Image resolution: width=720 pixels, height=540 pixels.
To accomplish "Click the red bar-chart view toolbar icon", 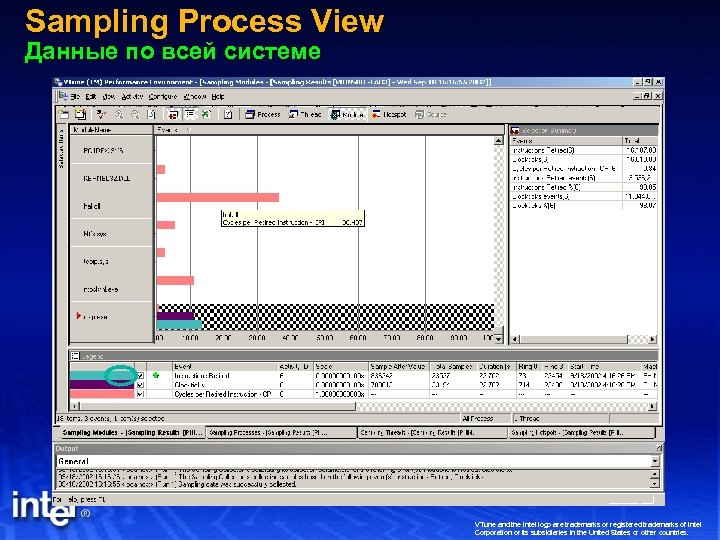I will 173,114.
